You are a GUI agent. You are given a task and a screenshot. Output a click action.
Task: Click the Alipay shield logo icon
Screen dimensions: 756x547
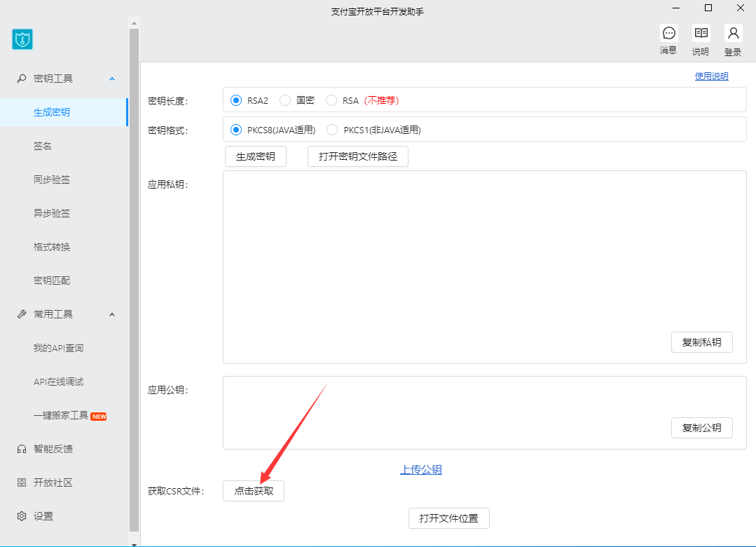tap(22, 39)
